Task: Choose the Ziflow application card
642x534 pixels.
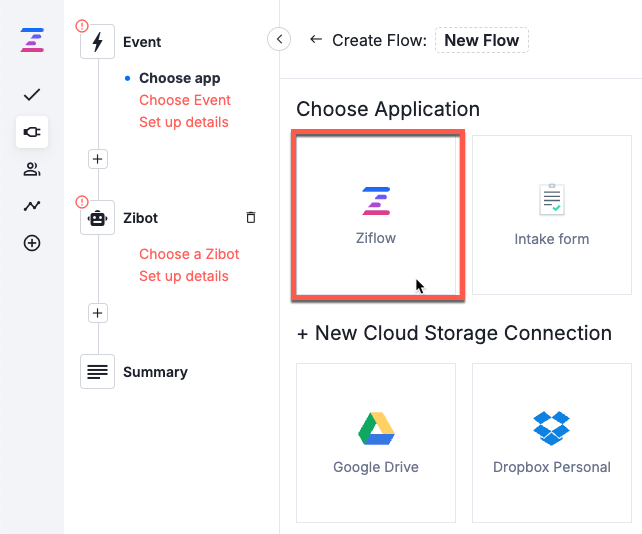Action: point(376,215)
